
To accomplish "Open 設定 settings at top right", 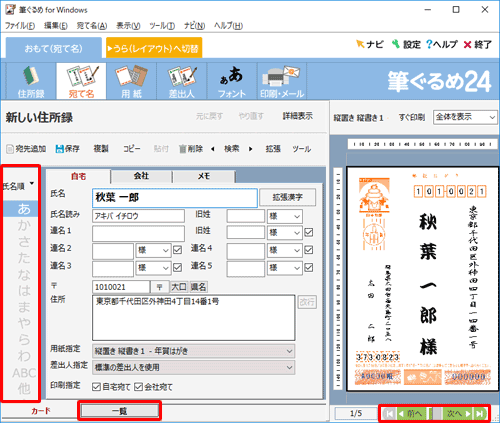I will (406, 44).
